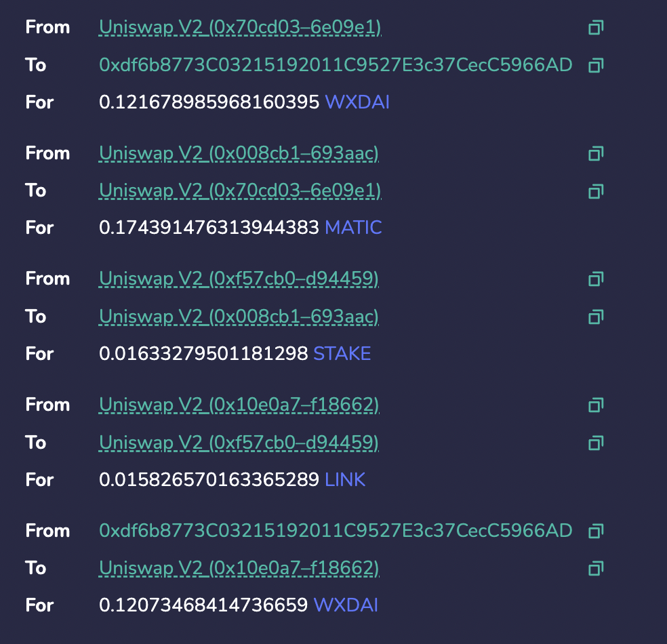667x644 pixels.
Task: View the MATIC token page
Action: [x=353, y=228]
